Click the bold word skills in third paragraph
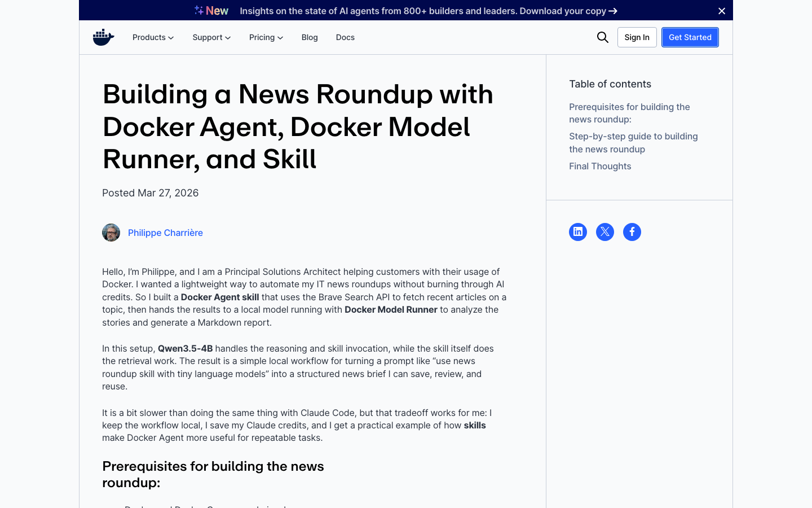Image resolution: width=812 pixels, height=508 pixels. point(475,425)
